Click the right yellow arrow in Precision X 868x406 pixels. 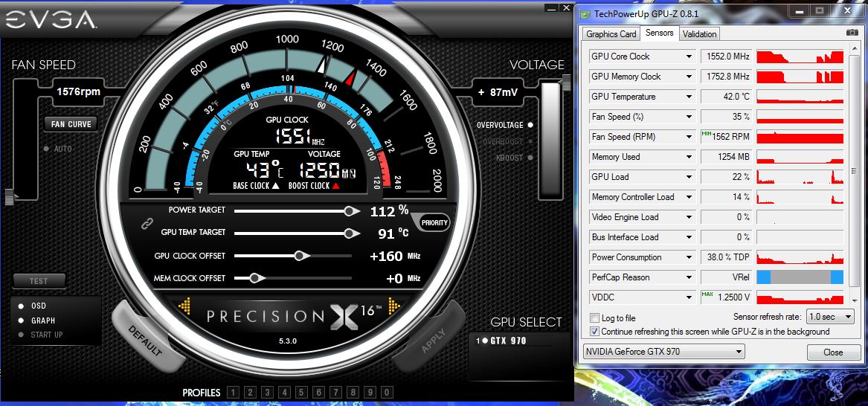[393, 306]
